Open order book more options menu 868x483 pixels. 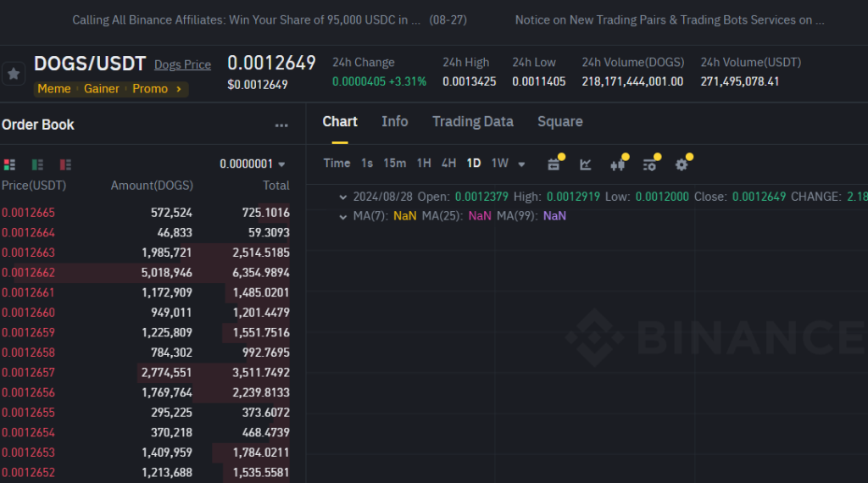pyautogui.click(x=281, y=125)
